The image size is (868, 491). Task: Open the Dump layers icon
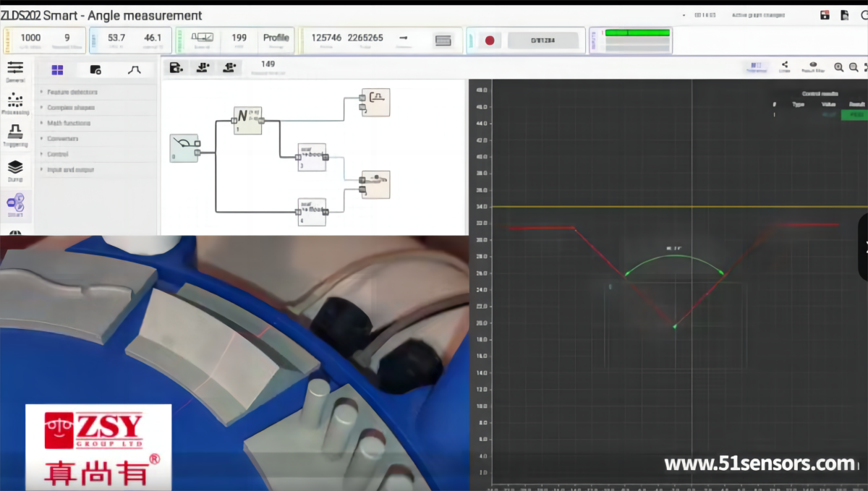point(15,169)
